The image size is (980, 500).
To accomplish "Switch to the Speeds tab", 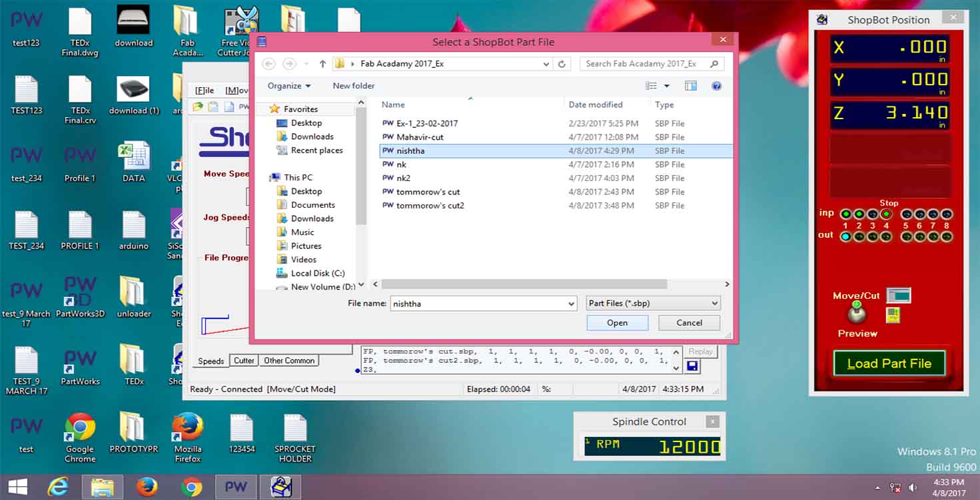I will coord(211,361).
